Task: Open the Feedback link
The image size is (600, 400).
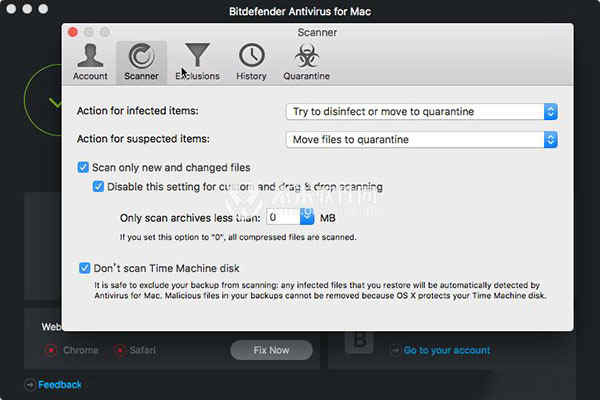Action: tap(60, 384)
